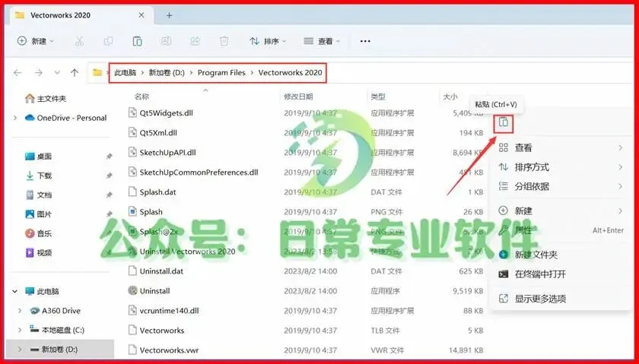Go up one folder level arrow

tap(75, 73)
